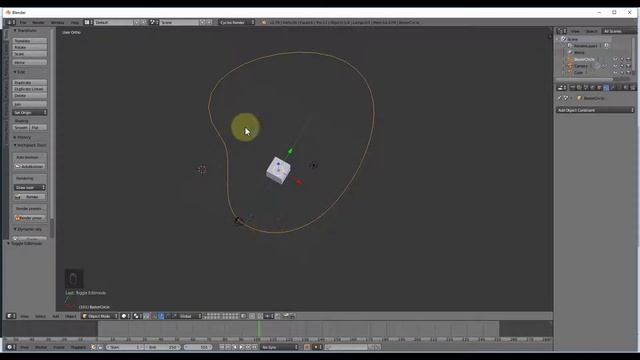640x360 pixels.
Task: Open the Object Mode dropdown
Action: point(100,316)
